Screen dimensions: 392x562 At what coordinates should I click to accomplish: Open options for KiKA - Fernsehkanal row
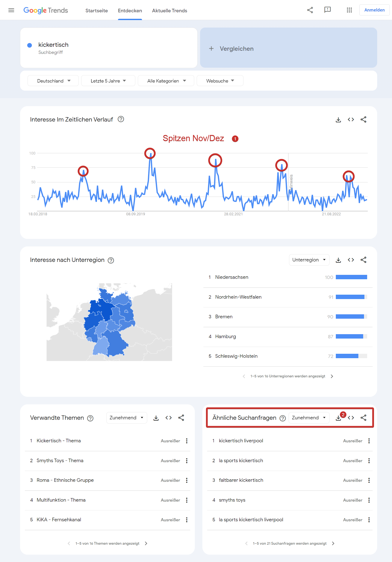pyautogui.click(x=187, y=520)
